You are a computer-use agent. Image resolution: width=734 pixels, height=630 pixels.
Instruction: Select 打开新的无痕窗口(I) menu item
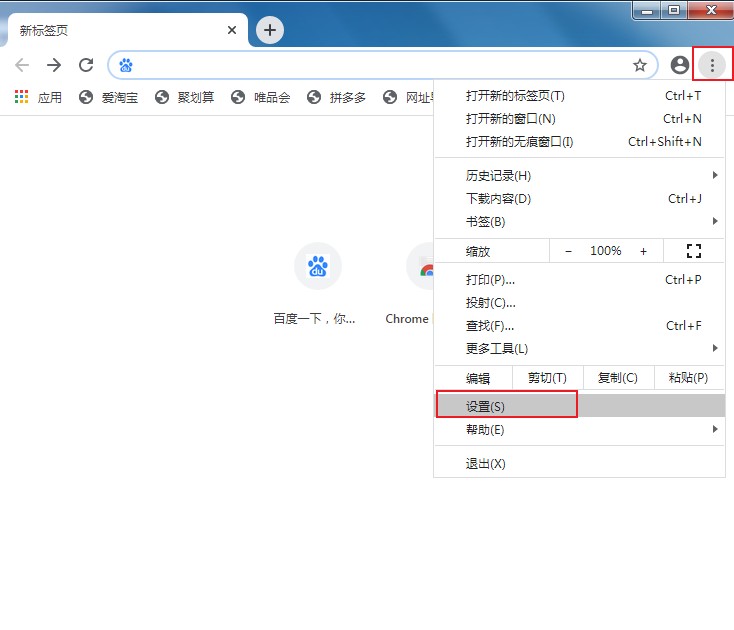click(x=580, y=142)
